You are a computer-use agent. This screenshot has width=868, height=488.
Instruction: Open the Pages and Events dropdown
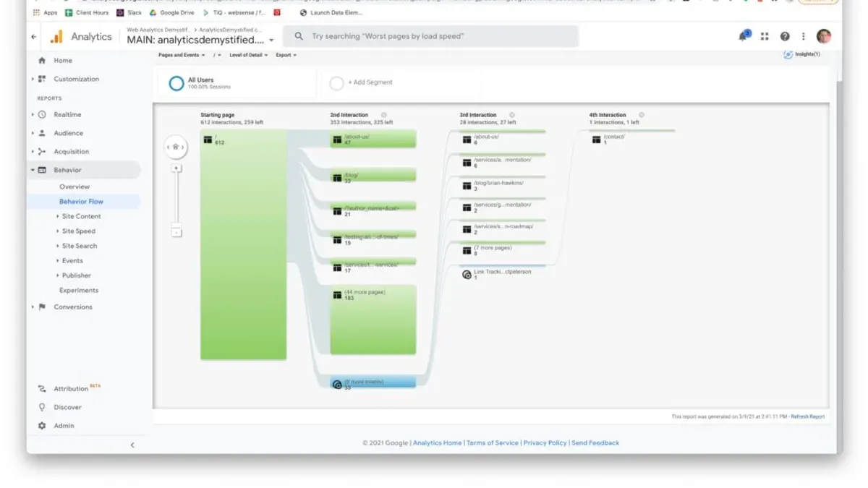pyautogui.click(x=182, y=55)
